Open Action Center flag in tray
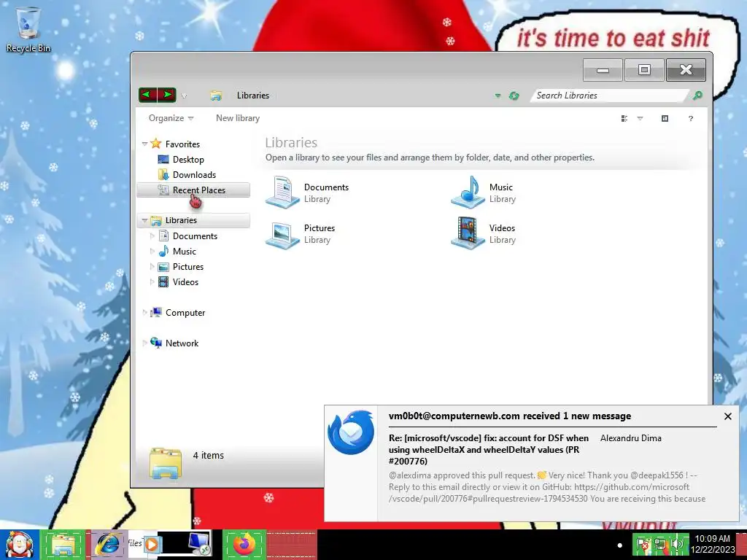 click(642, 545)
